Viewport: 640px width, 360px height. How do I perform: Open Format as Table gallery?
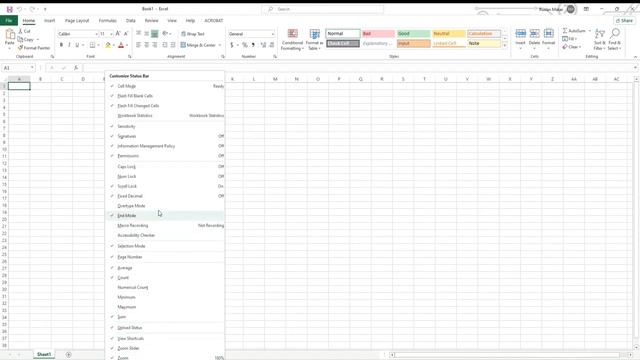(314, 40)
